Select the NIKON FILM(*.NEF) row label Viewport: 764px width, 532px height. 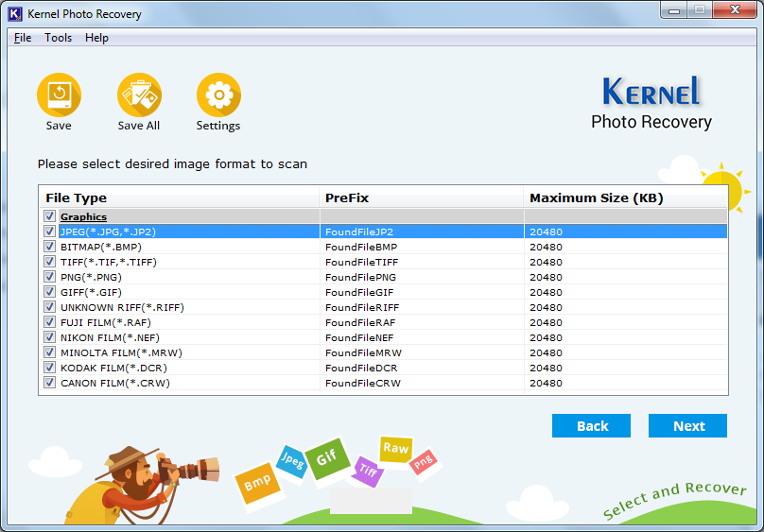110,337
